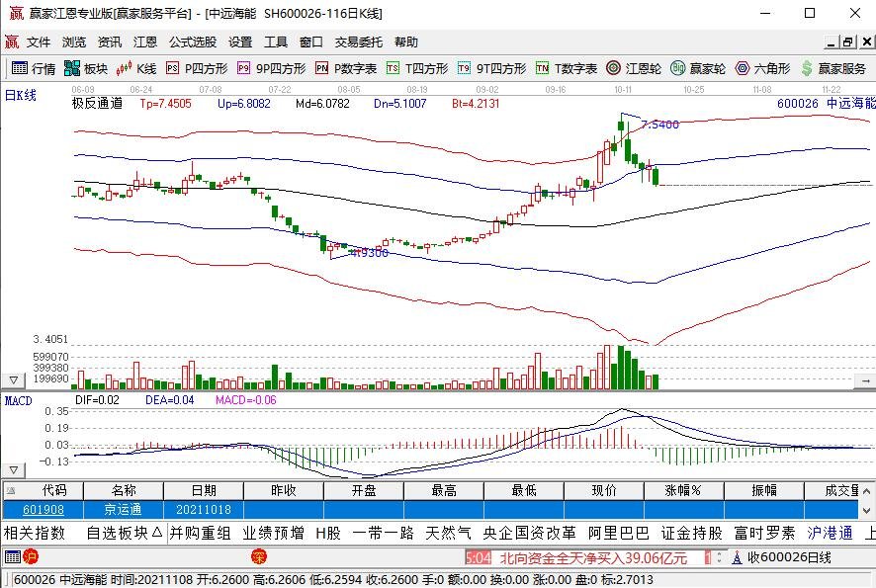The height and width of the screenshot is (588, 876).
Task: Sort the list by 昨收 column
Action: click(283, 491)
